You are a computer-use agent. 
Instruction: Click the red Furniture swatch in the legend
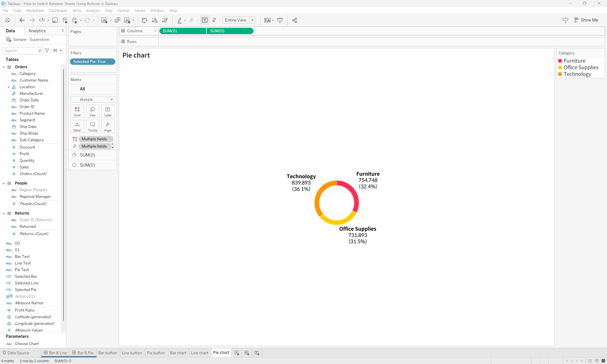(x=560, y=61)
